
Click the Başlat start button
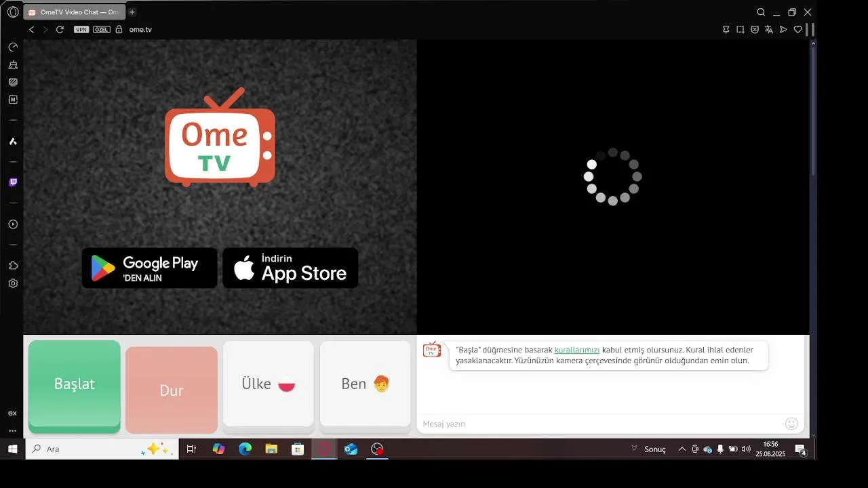click(75, 386)
